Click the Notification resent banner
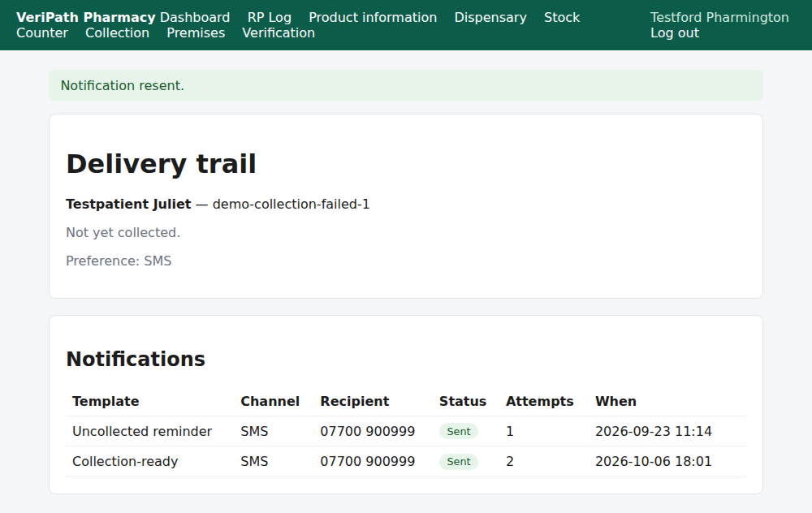The image size is (812, 513). click(406, 85)
